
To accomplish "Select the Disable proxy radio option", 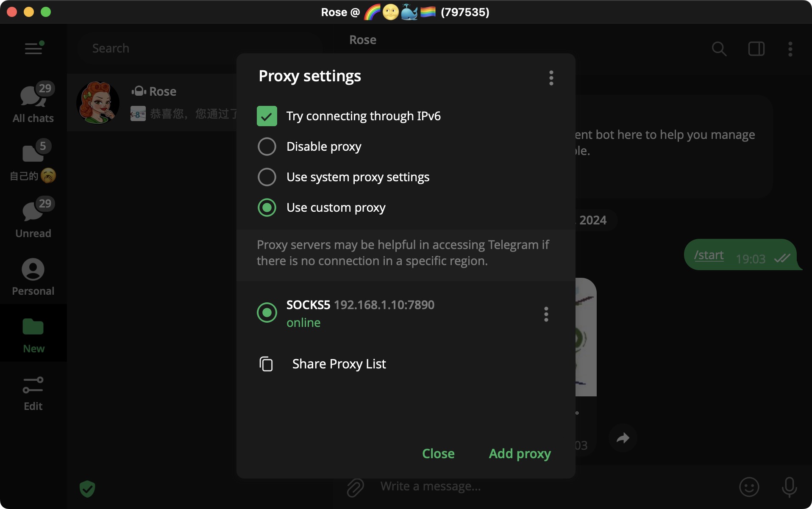I will (267, 147).
